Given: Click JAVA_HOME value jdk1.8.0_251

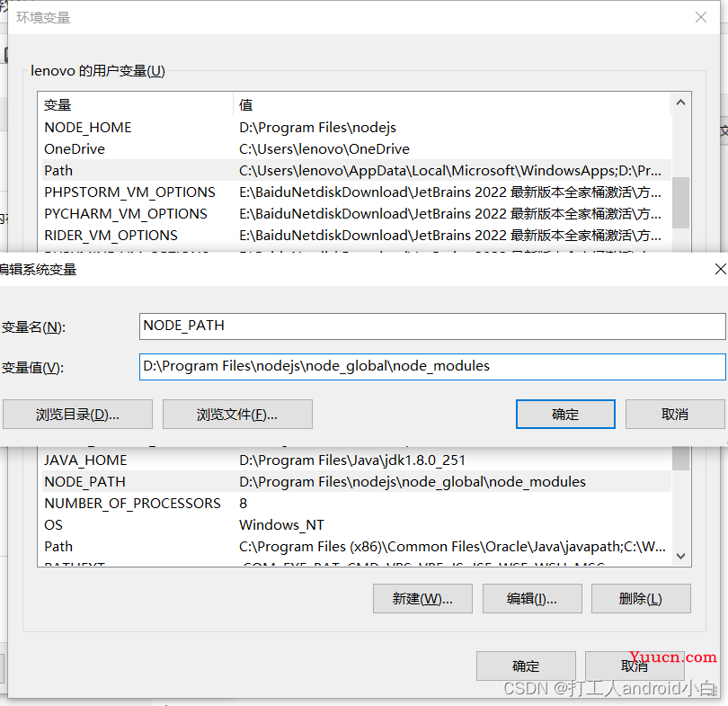Looking at the screenshot, I should click(x=352, y=460).
